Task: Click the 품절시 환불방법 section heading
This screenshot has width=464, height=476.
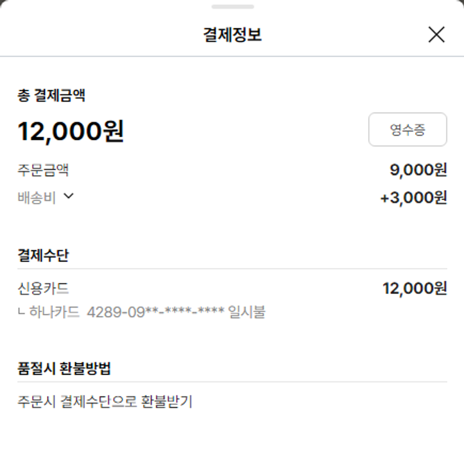Action: [x=64, y=368]
